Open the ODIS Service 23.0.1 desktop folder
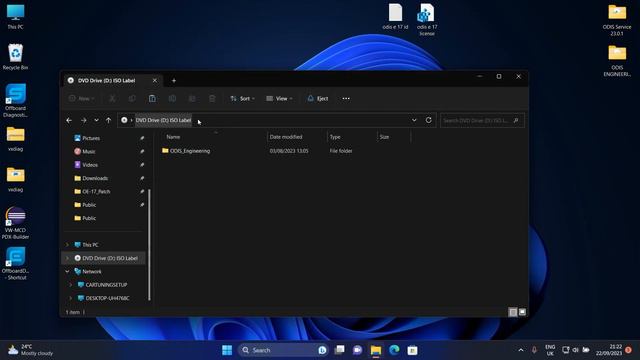640x360 pixels. (x=617, y=20)
